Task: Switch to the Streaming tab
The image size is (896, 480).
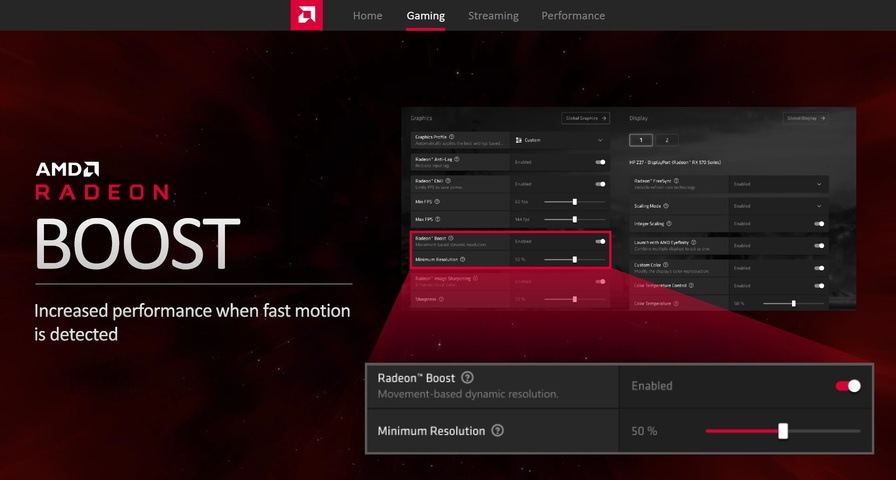Action: (x=493, y=15)
